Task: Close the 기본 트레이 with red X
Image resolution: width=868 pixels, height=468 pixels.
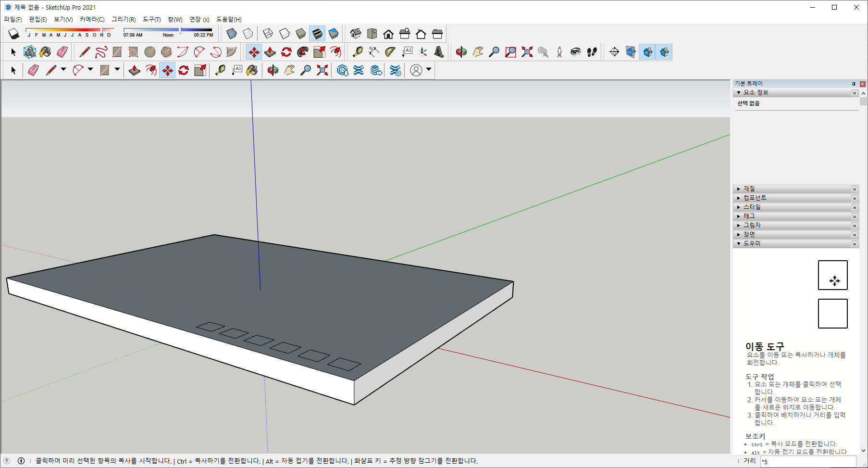Action: click(863, 84)
